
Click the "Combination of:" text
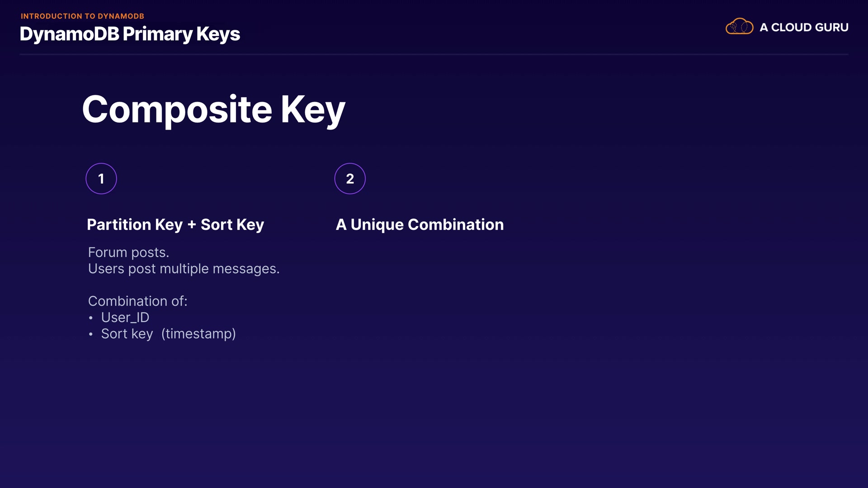point(137,301)
